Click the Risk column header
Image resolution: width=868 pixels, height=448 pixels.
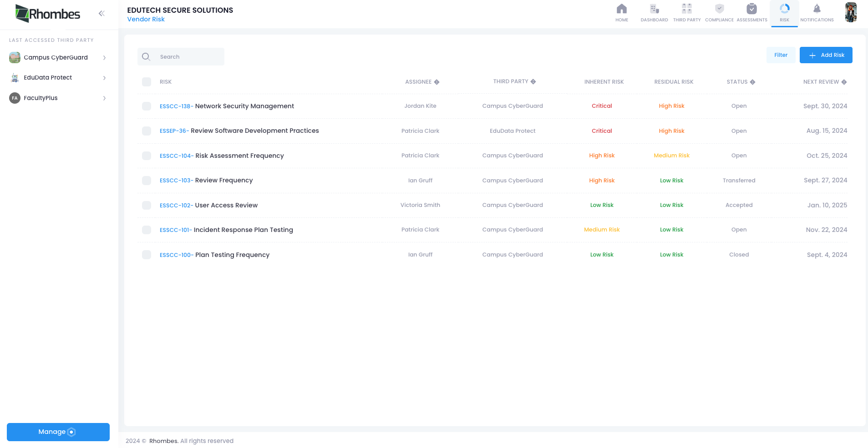click(x=166, y=82)
